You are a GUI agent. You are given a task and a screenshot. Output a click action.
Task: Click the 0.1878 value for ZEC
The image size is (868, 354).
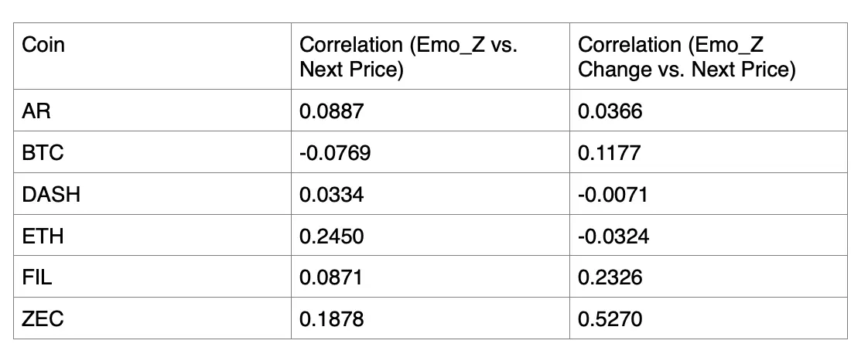331,318
